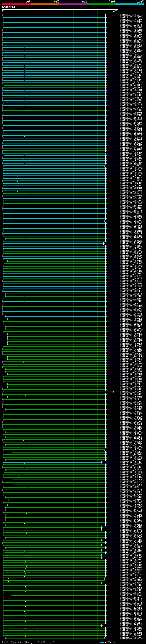
Task: Select hit UniRef100_C9SY39
Action: [x=131, y=618]
